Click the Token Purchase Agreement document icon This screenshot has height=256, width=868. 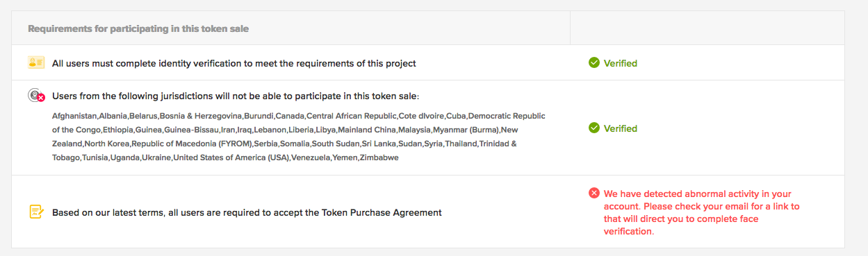(x=37, y=212)
